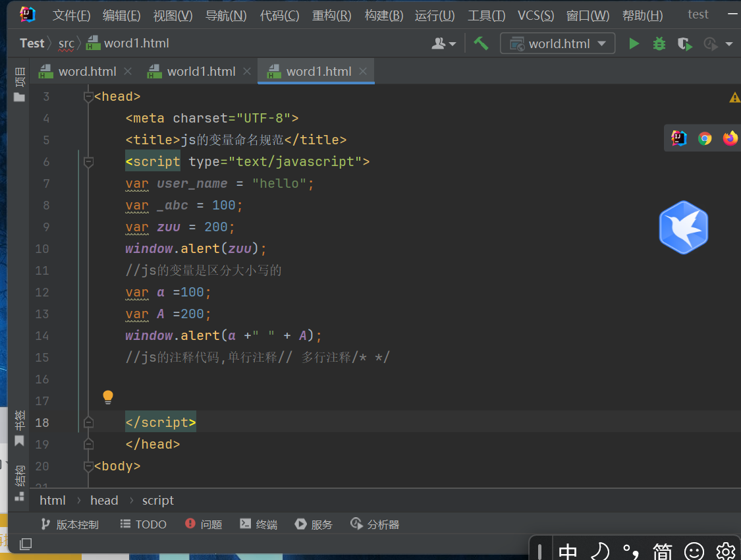Viewport: 741px width, 560px height.
Task: Click the blue bird hexagon floating icon
Action: 683,227
